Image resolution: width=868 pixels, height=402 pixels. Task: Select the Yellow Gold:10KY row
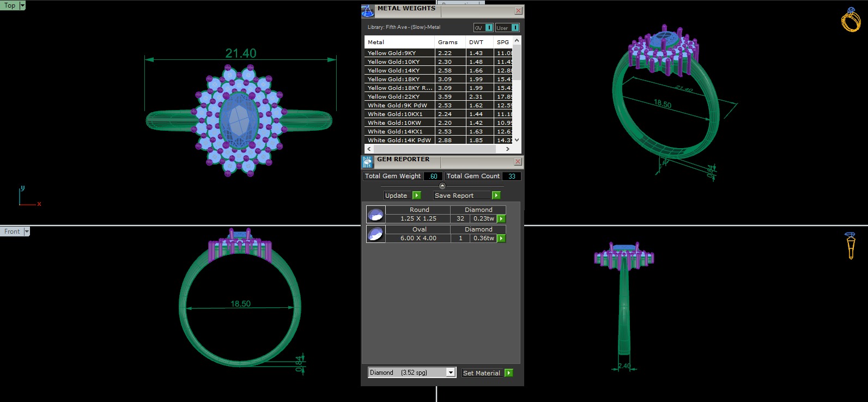pos(439,62)
